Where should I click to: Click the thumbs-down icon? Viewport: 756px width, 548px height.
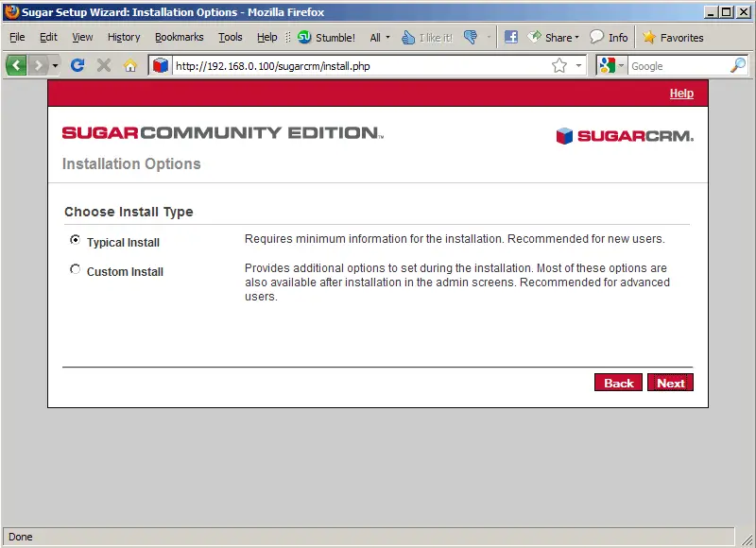471,37
